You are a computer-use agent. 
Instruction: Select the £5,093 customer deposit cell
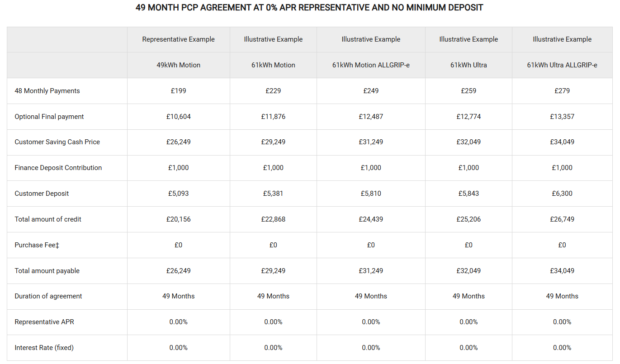[178, 194]
